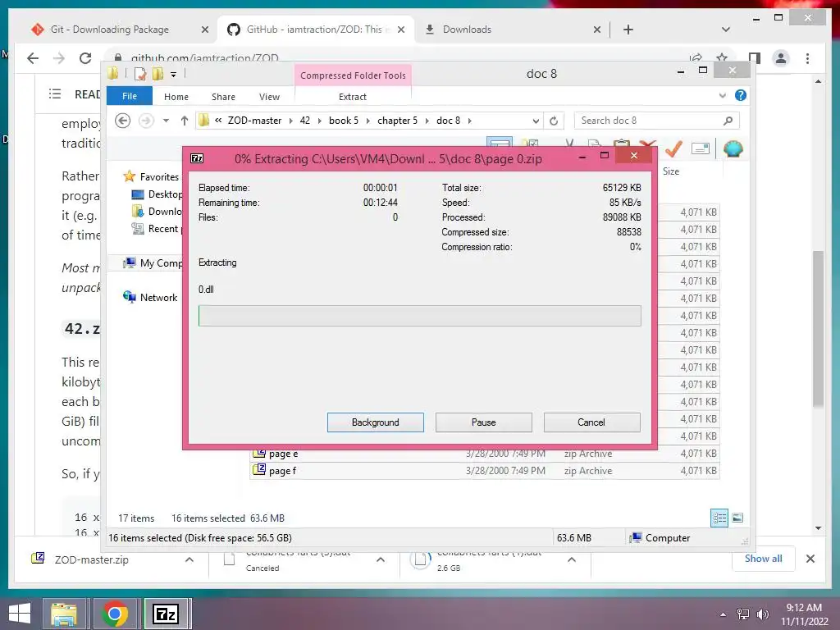Click '42' in address breadcrumb

click(x=305, y=121)
